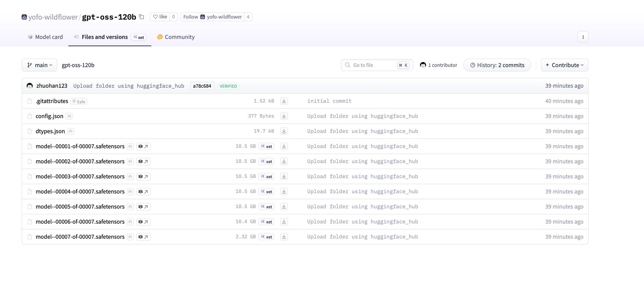The width and height of the screenshot is (644, 293).
Task: Like the gpt-oss-120b model
Action: (160, 17)
